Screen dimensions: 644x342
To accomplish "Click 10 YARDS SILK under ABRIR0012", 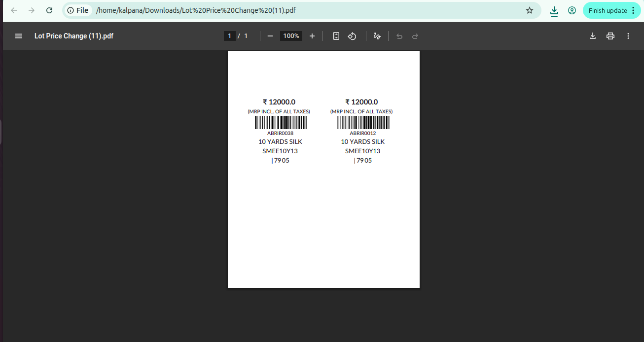I will pyautogui.click(x=363, y=142).
